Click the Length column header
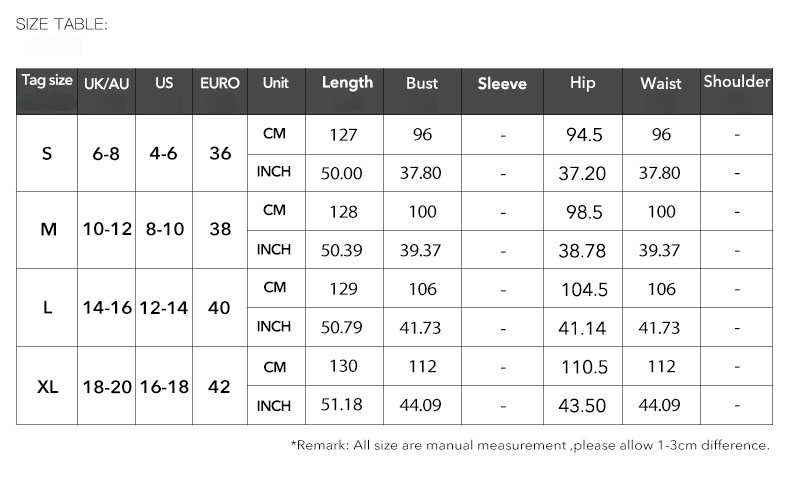 [x=347, y=83]
